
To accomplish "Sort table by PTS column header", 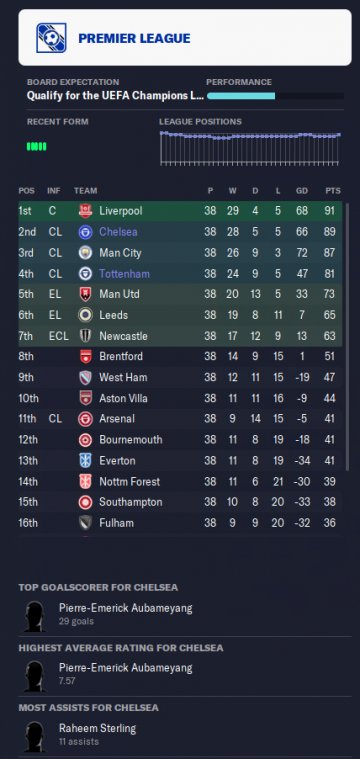I will 333,191.
